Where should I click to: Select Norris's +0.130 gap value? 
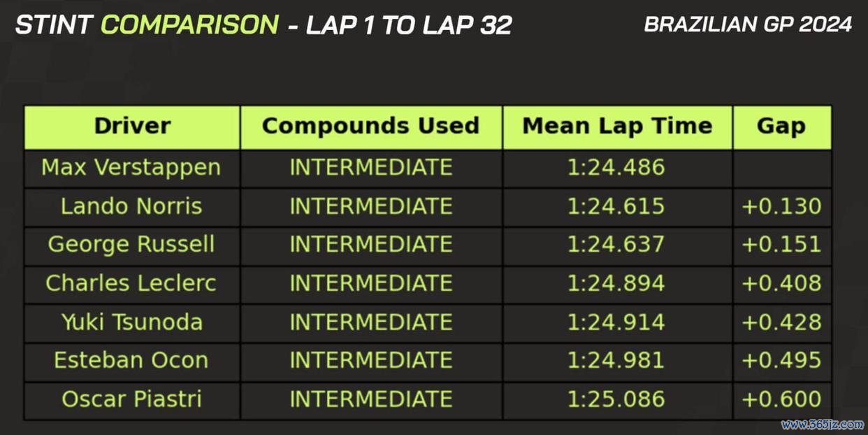[x=781, y=206]
